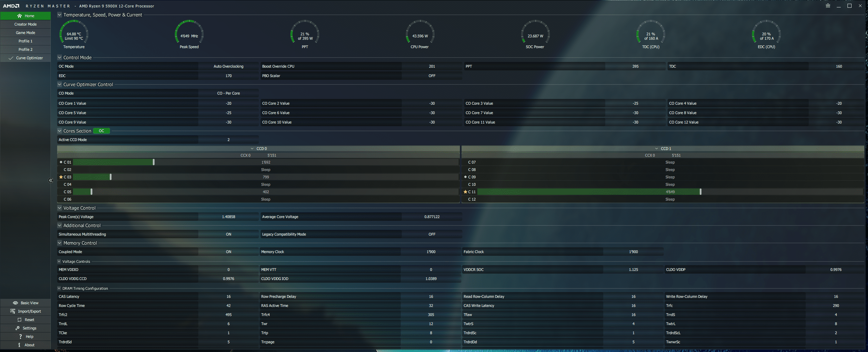Click the Active CCD Mode value 2
868x352 pixels.
(229, 140)
